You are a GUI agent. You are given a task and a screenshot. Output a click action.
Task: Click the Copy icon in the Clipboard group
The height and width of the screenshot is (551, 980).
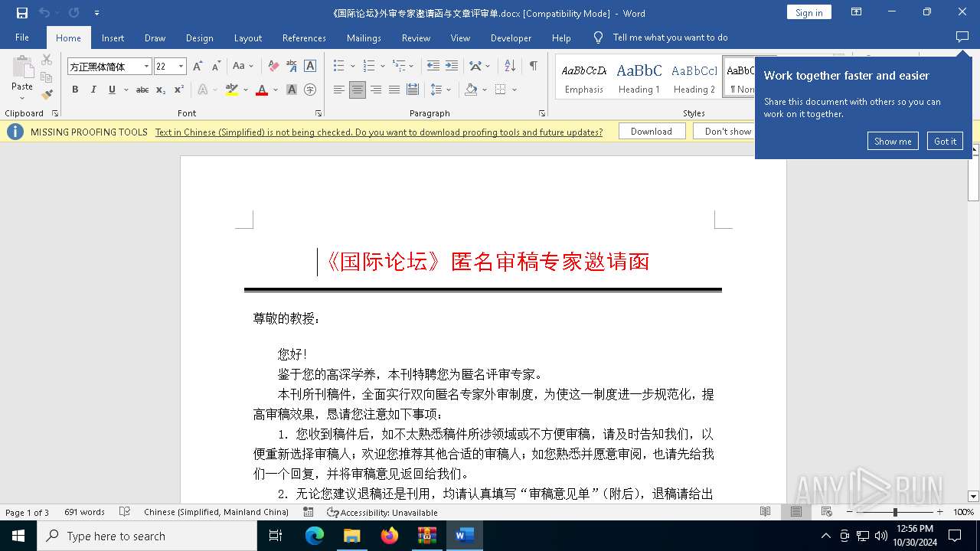(x=47, y=77)
